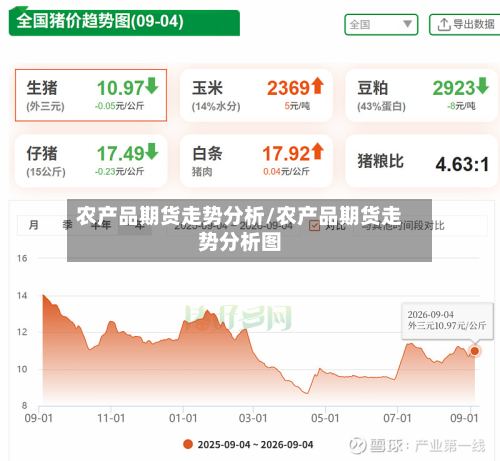Select the 仔猪 (15公斤) price card
The height and width of the screenshot is (461, 500).
pos(91,161)
